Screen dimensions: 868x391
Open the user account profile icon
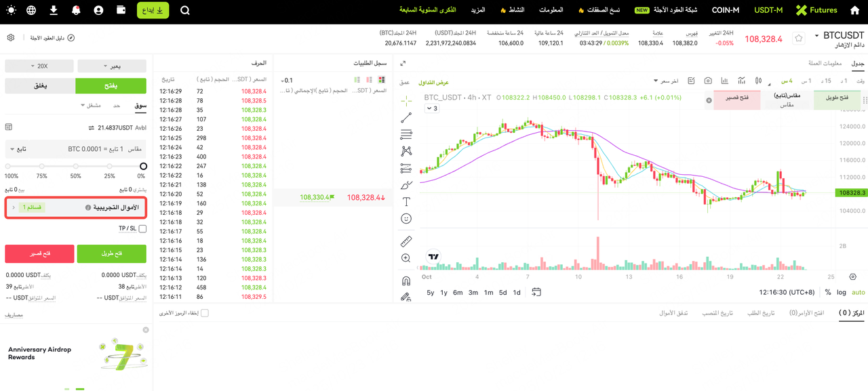pos(99,10)
